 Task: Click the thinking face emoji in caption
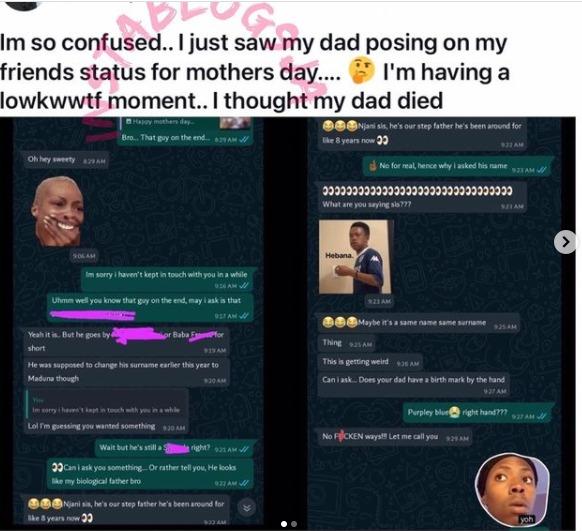[x=362, y=71]
